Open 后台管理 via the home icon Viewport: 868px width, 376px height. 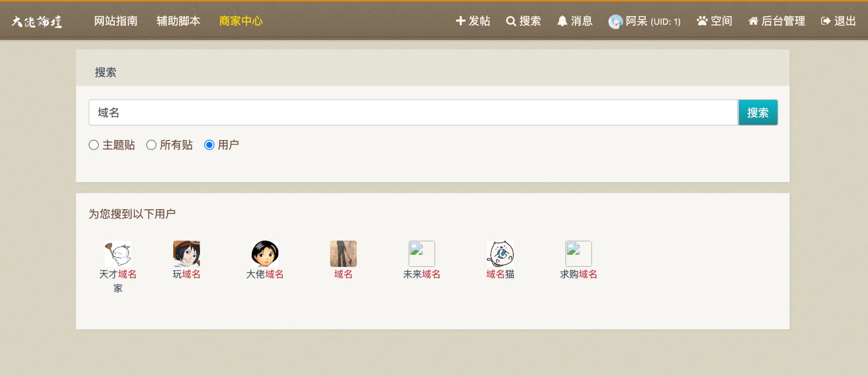coord(753,21)
